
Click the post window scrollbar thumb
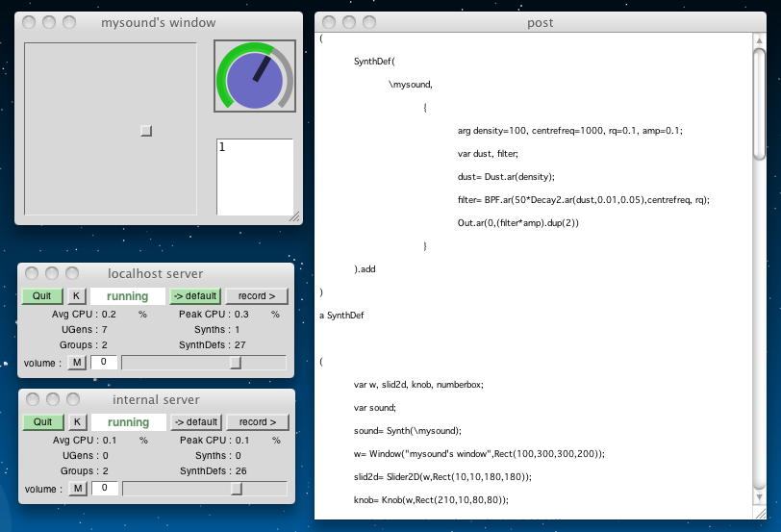click(759, 104)
